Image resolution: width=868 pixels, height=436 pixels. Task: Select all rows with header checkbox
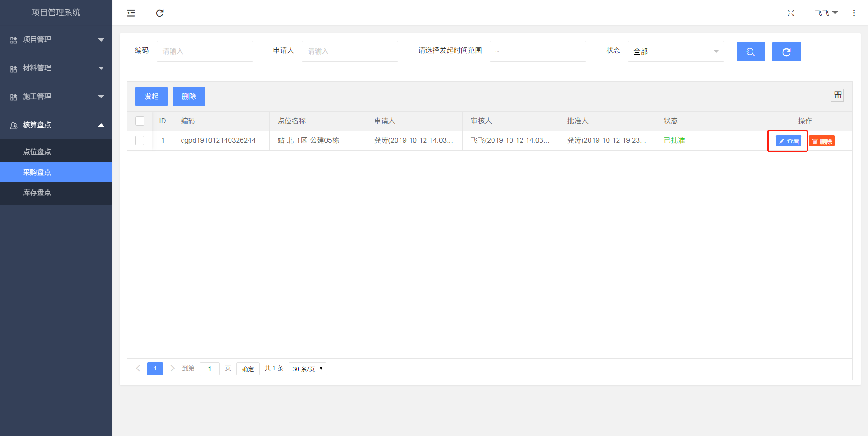140,121
